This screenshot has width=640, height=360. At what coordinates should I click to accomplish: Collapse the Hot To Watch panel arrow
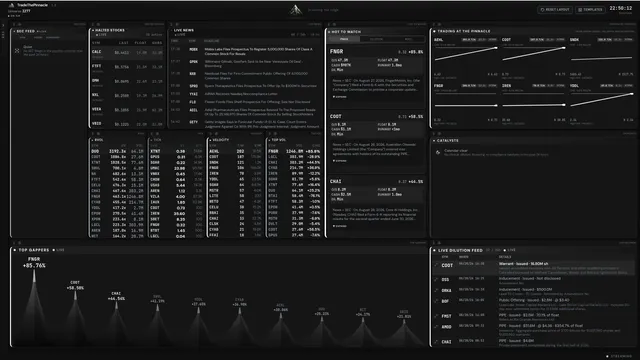click(329, 31)
